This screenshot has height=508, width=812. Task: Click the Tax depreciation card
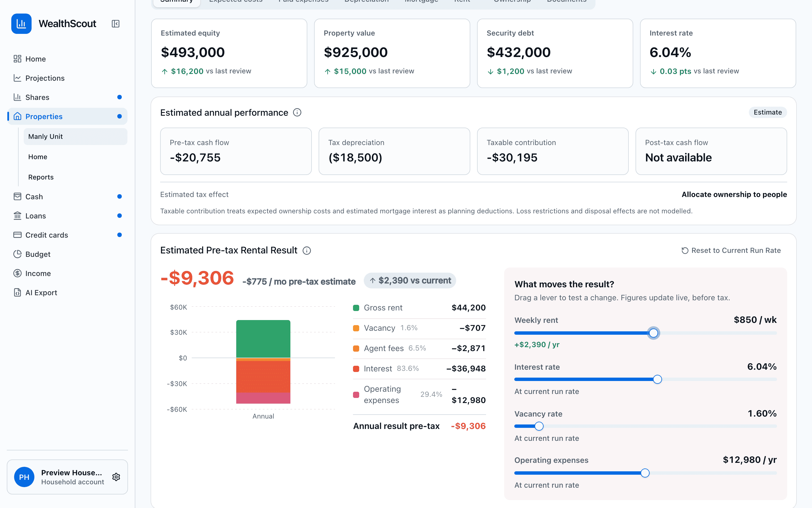[394, 151]
